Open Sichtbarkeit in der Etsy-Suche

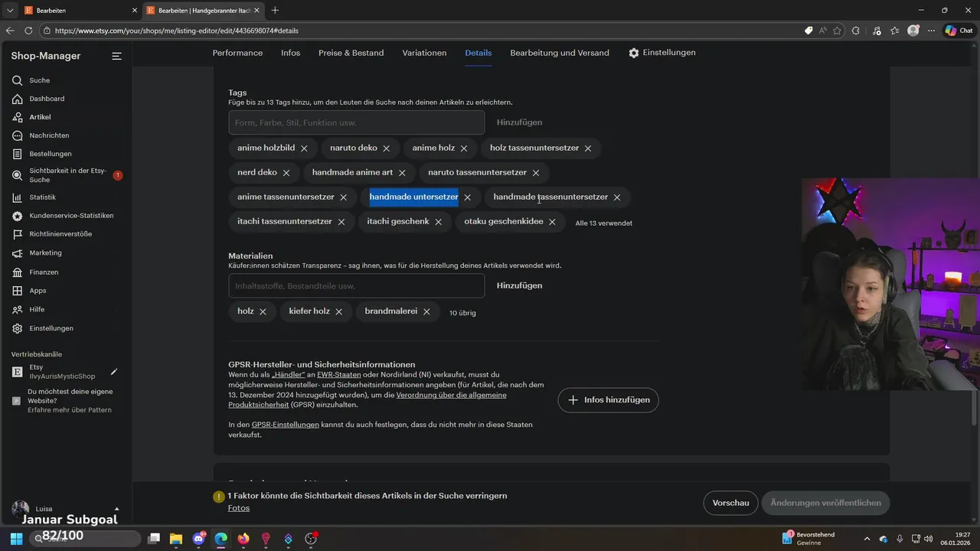[x=66, y=175]
